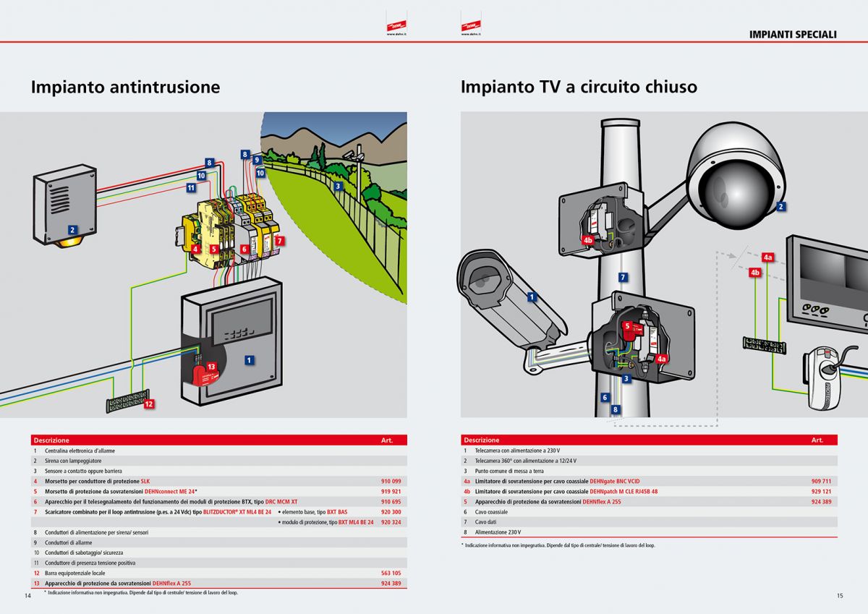Click article number 920 300

point(391,511)
